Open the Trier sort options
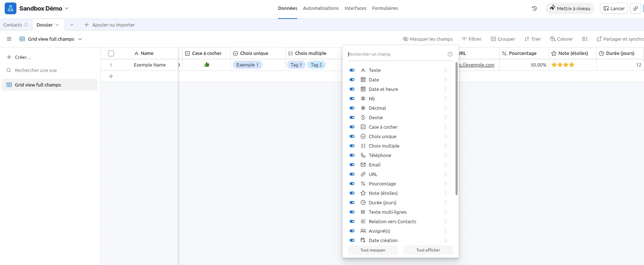 coord(533,39)
